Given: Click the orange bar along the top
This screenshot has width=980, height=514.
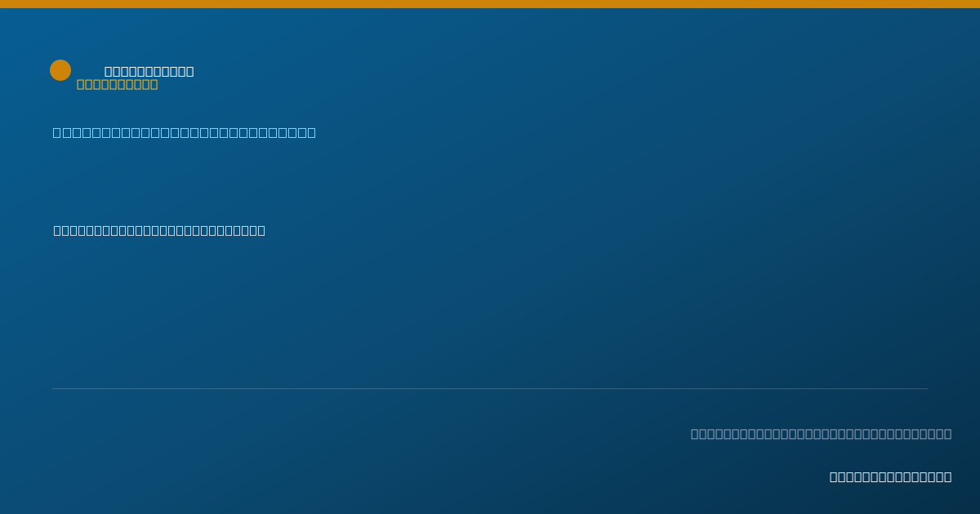Looking at the screenshot, I should pyautogui.click(x=490, y=4).
